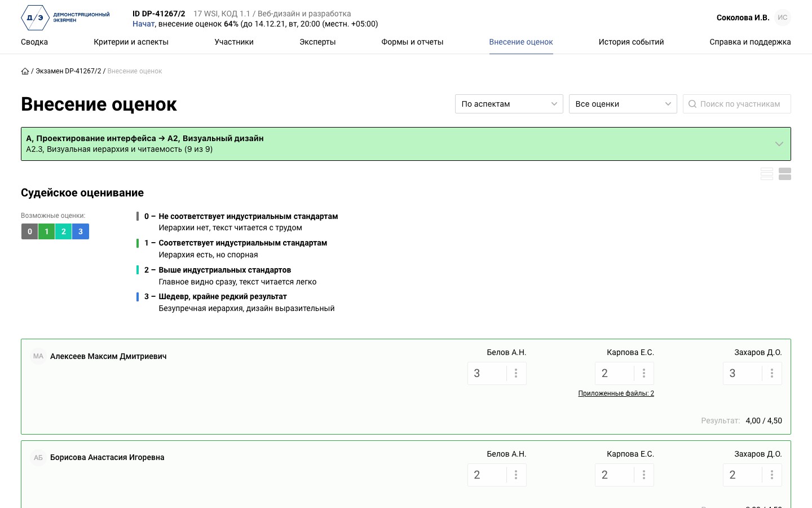Open the История событий tab

click(x=631, y=42)
